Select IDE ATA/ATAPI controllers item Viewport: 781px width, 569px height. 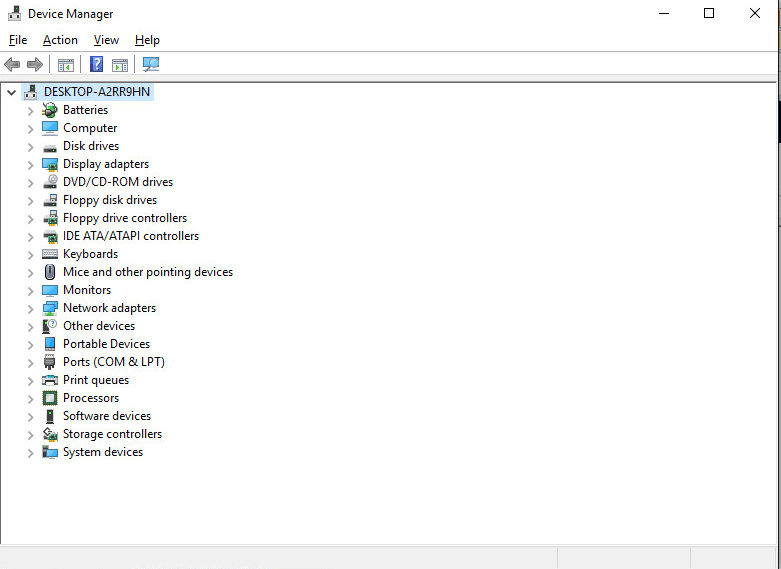[x=130, y=236]
